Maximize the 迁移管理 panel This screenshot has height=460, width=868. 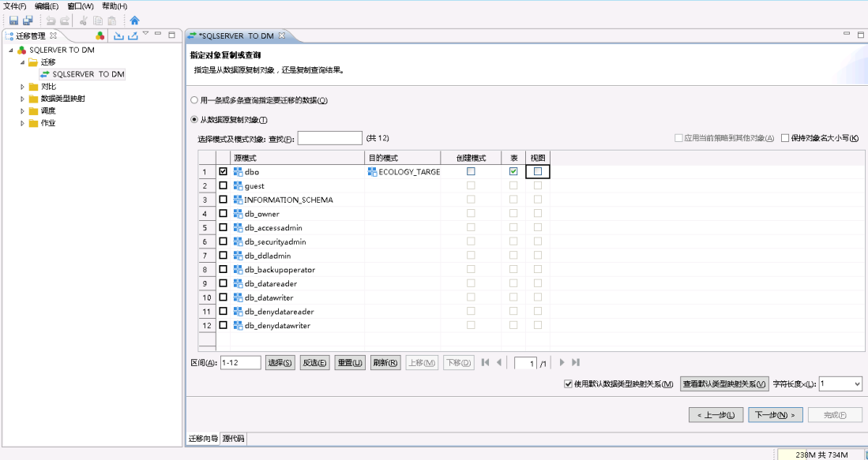(x=172, y=34)
